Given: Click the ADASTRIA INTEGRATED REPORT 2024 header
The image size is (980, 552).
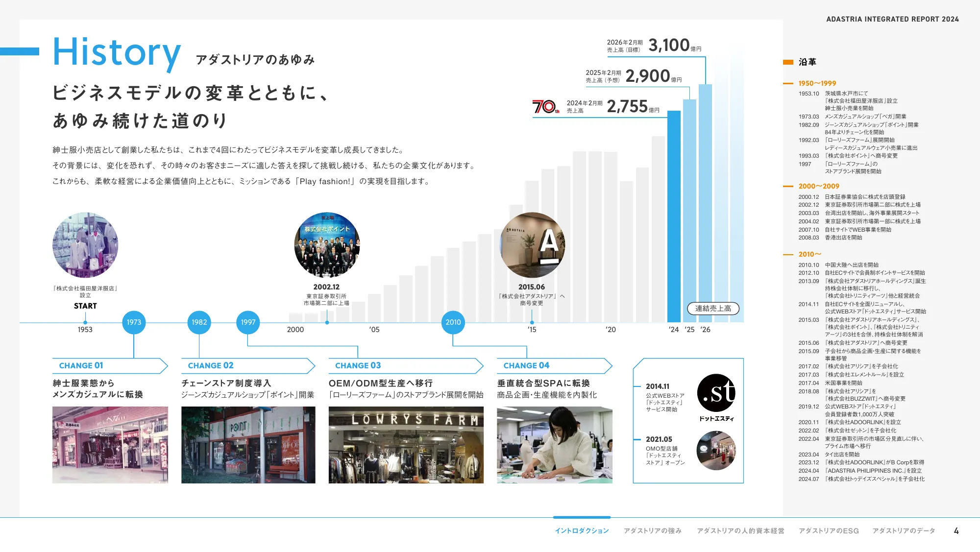Looking at the screenshot, I should [892, 19].
